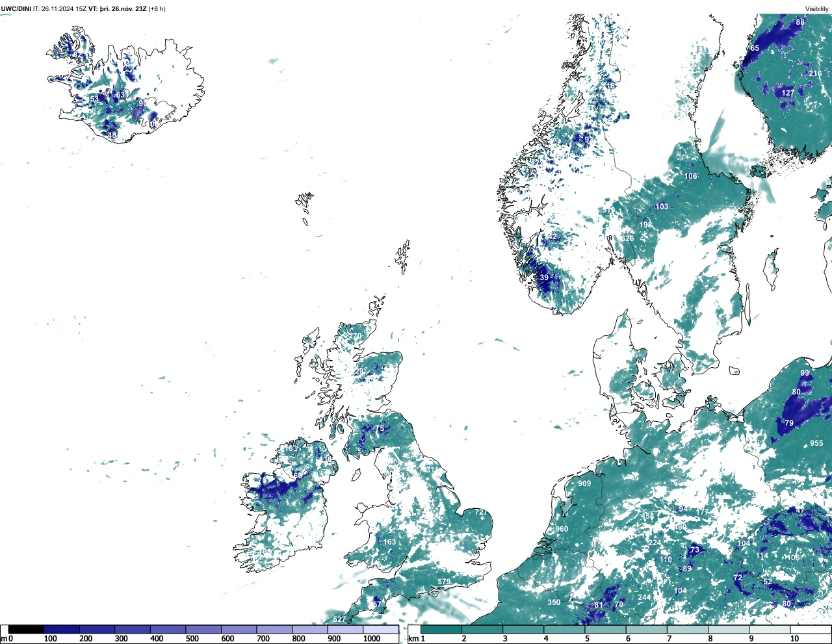Click the '66' value over Ireland
The height and width of the screenshot is (644, 832).
(298, 476)
